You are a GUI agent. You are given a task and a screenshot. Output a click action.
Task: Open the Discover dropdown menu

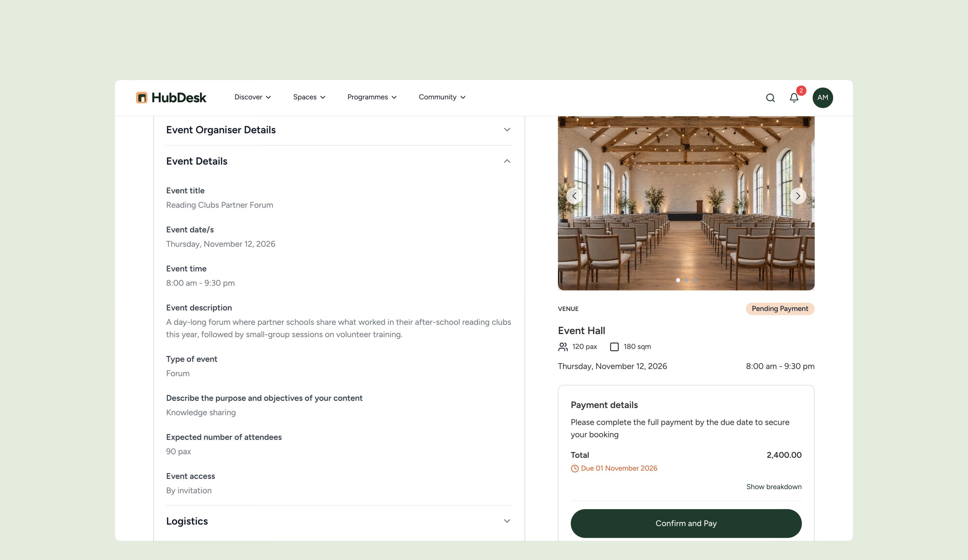252,97
